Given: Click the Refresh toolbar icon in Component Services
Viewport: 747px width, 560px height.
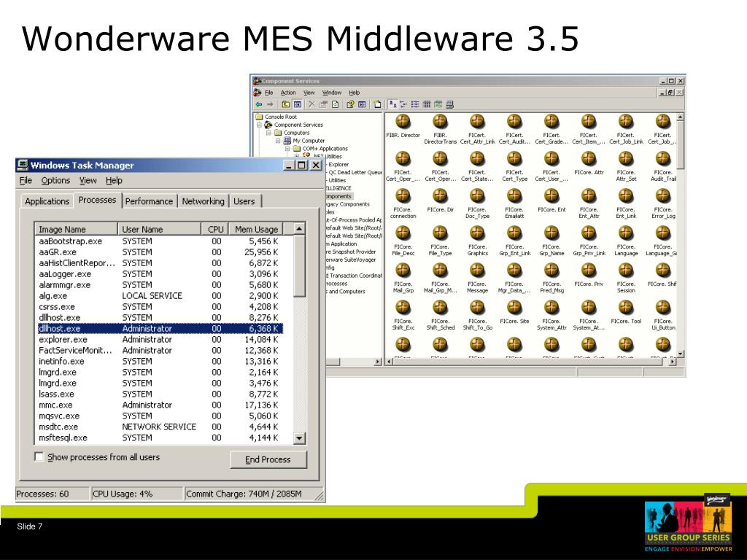Looking at the screenshot, I should point(336,104).
